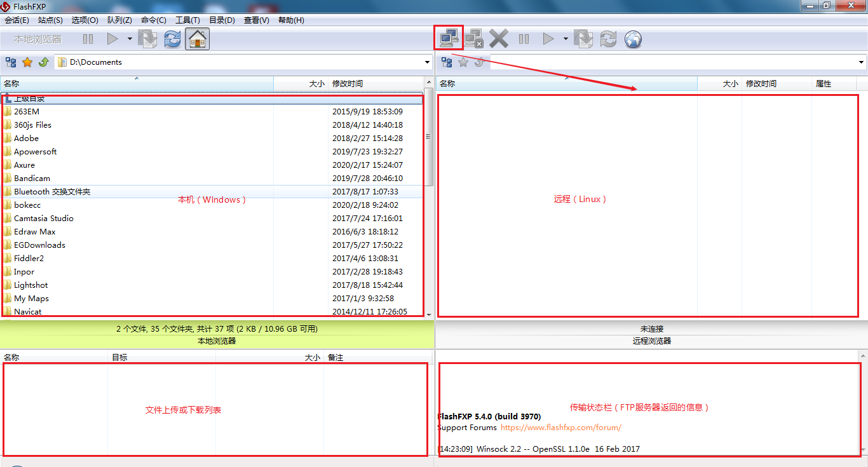The width and height of the screenshot is (868, 467).
Task: Click the folder icon of bokecc row
Action: point(8,205)
